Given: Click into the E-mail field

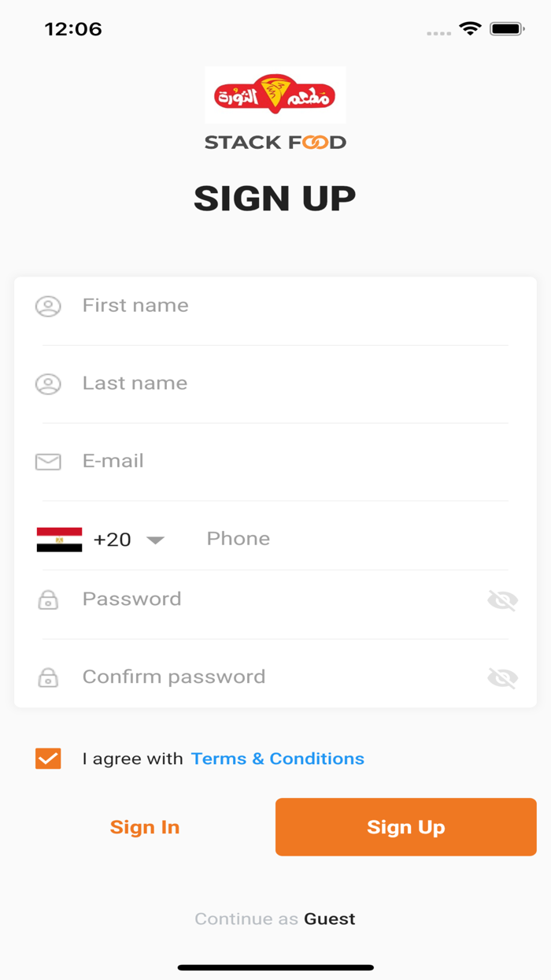Looking at the screenshot, I should point(291,461).
